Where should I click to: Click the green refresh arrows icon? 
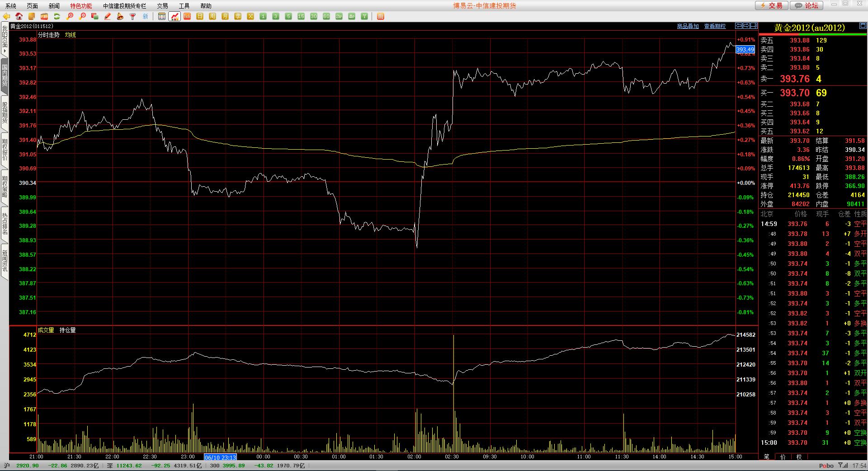[x=57, y=16]
